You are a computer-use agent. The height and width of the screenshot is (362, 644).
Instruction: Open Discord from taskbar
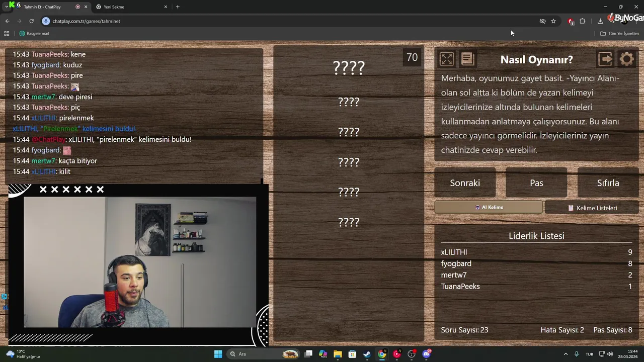click(427, 354)
